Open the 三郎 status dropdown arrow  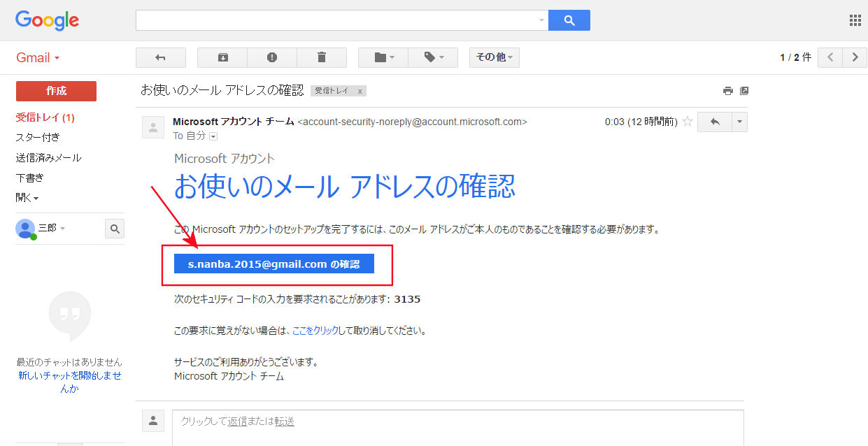click(x=62, y=229)
